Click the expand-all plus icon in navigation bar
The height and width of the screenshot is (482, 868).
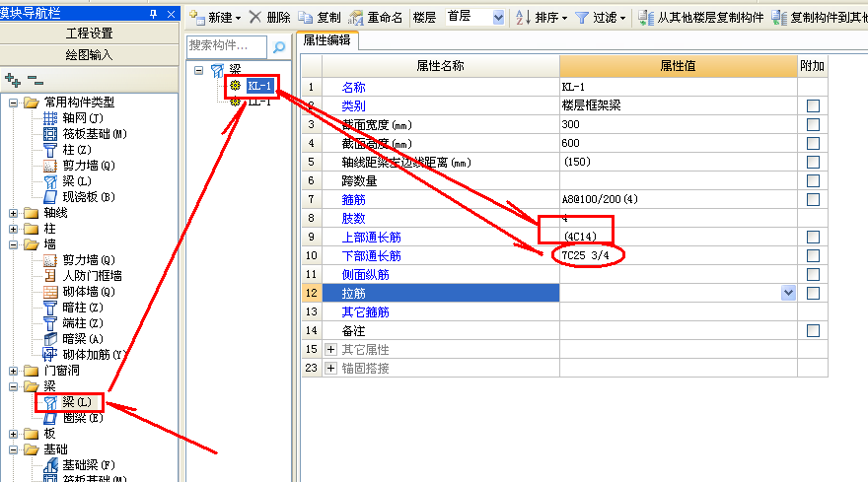tap(12, 80)
